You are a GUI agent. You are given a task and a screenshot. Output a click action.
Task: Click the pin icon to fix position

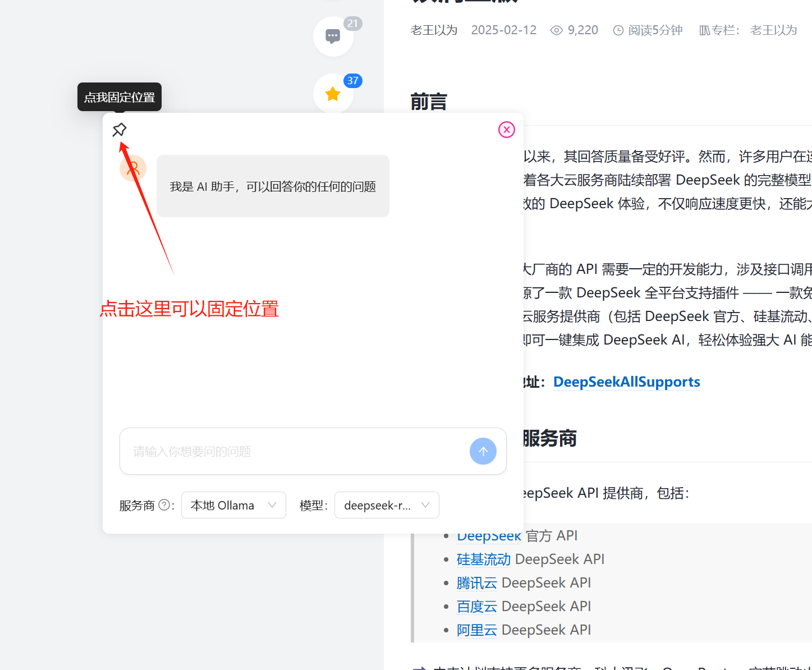click(x=119, y=130)
